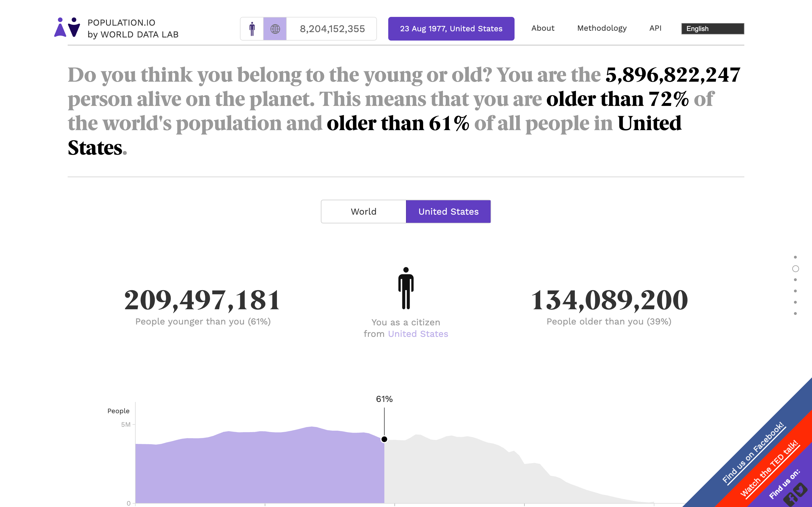
Task: Toggle the United States view button
Action: [448, 211]
